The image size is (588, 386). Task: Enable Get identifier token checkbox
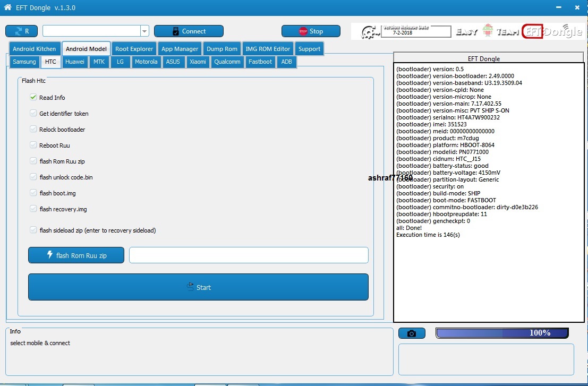33,113
